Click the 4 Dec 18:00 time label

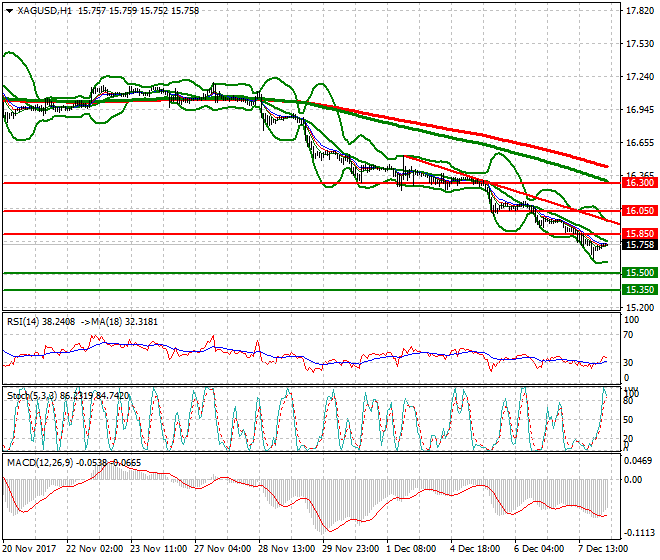[x=475, y=549]
